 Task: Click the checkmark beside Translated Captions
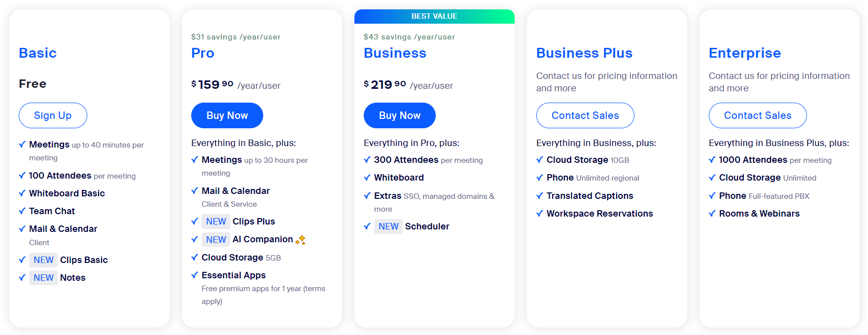click(x=540, y=196)
